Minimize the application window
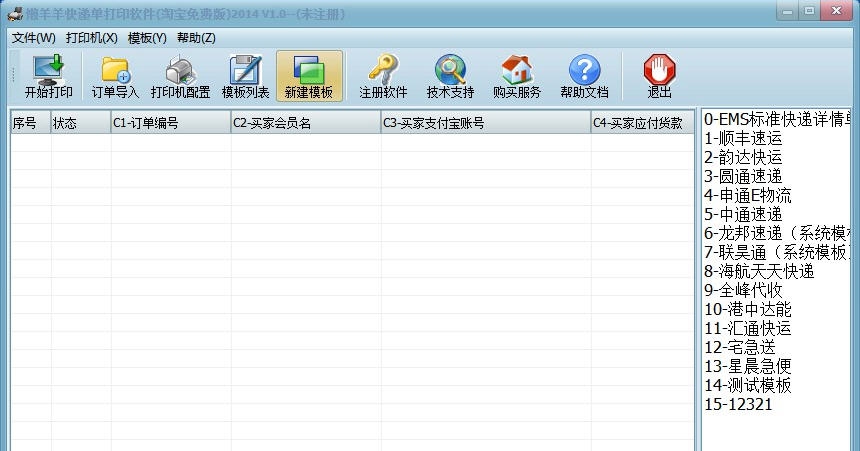This screenshot has height=451, width=860. click(x=788, y=11)
